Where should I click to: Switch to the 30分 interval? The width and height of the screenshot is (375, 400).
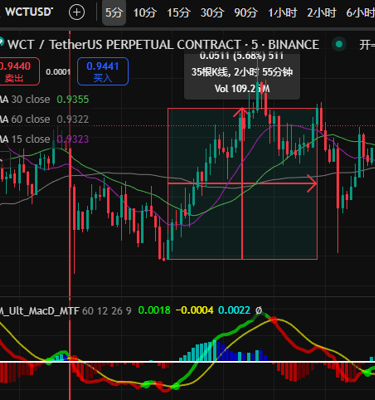(212, 13)
